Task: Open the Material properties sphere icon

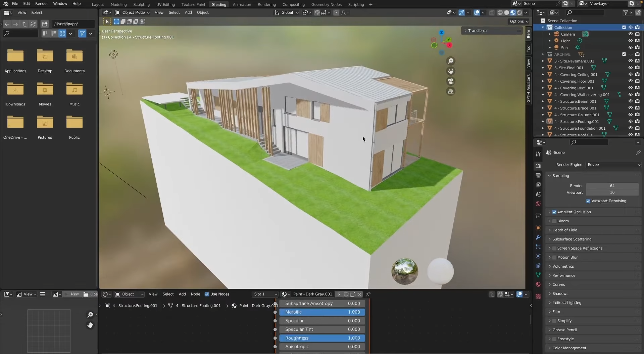Action: pos(538,284)
